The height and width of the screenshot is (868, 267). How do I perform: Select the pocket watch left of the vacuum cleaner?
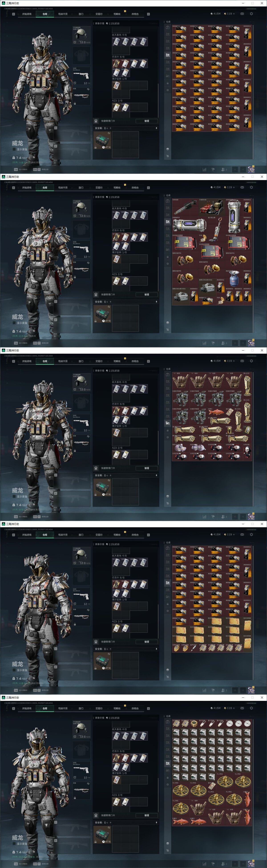[203, 239]
